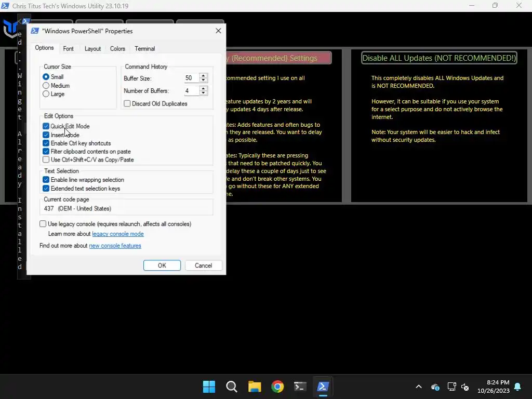Screen dimensions: 532x399
Task: Increase Buffer Size with up arrow
Action: click(x=203, y=76)
